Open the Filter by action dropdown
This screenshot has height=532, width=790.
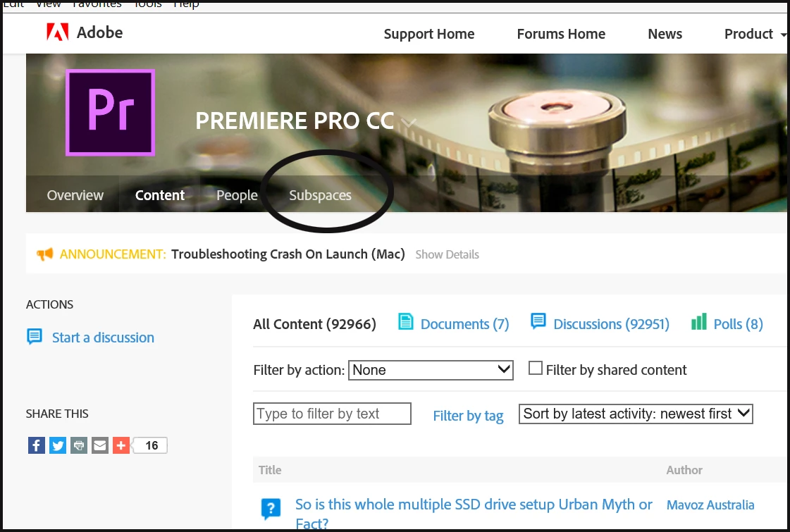(431, 370)
